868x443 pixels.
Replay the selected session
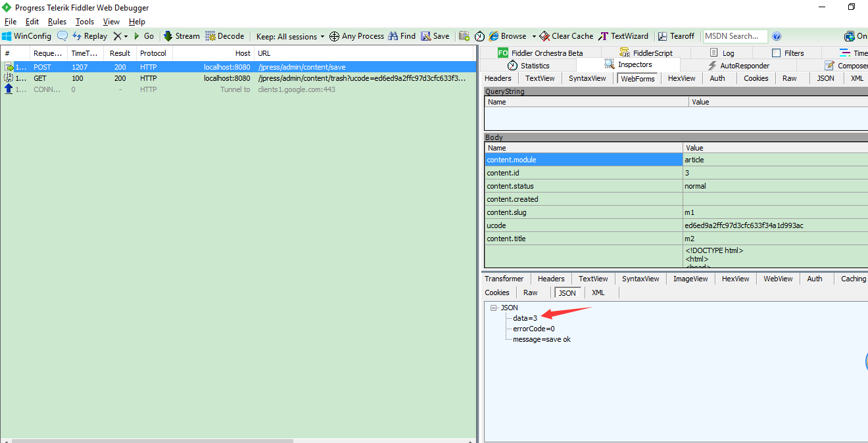[89, 36]
